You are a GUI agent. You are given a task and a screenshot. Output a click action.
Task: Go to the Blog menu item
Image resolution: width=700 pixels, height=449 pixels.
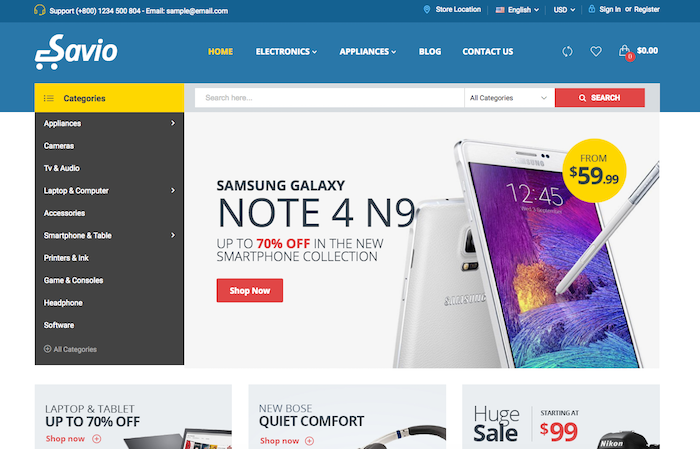(430, 52)
